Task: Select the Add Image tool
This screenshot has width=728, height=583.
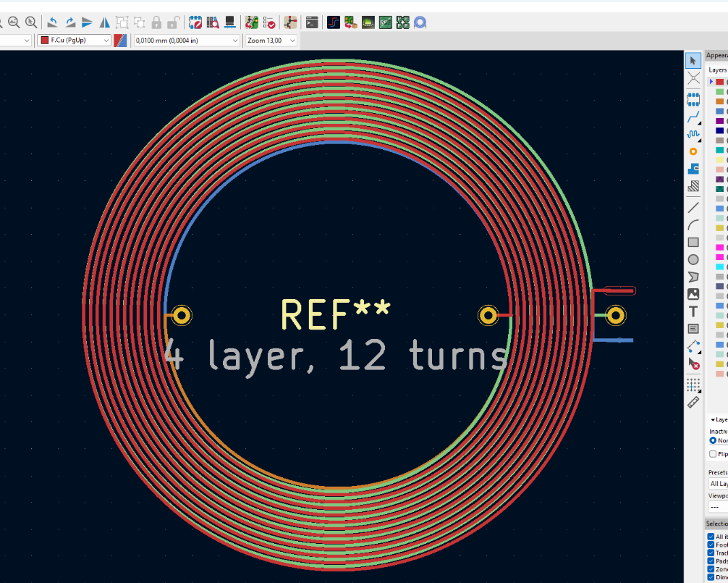Action: (x=693, y=294)
